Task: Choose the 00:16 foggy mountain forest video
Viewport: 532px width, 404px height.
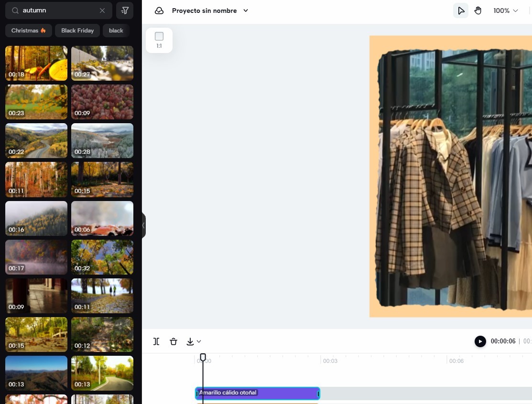Action: (36, 219)
